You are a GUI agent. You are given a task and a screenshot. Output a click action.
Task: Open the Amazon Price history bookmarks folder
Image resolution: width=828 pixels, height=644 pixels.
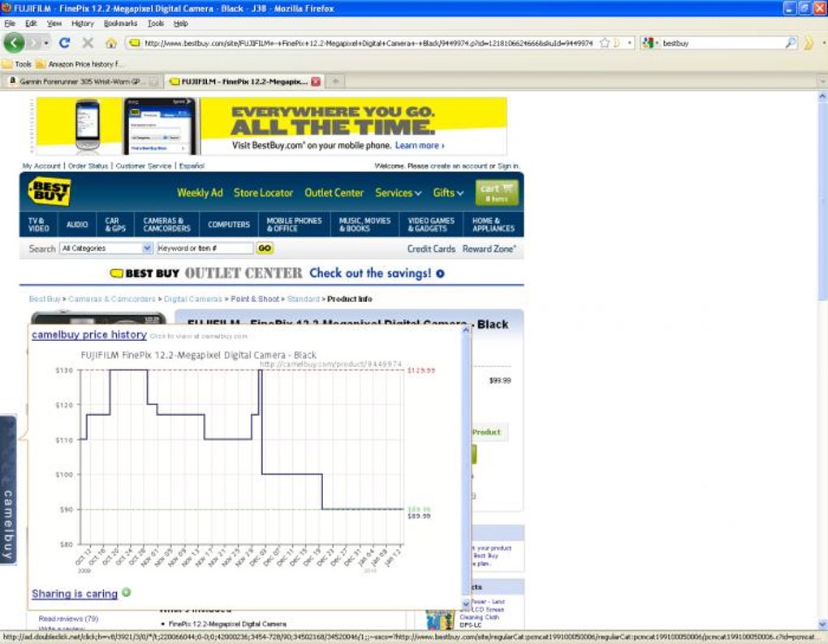coord(80,64)
